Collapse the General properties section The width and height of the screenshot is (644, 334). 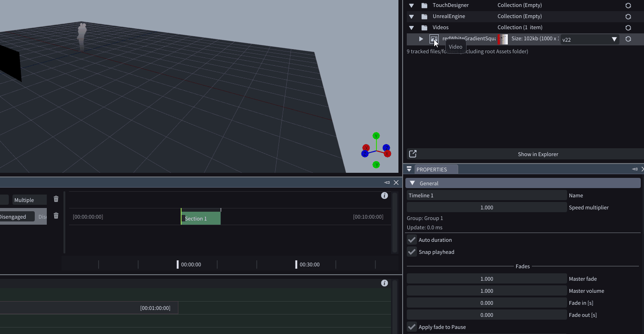(x=412, y=183)
